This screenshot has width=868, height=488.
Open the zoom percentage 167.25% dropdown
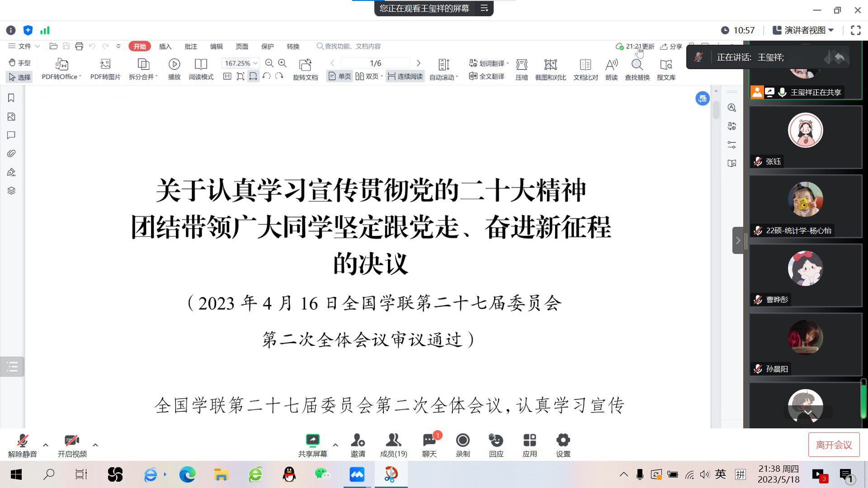tap(255, 63)
